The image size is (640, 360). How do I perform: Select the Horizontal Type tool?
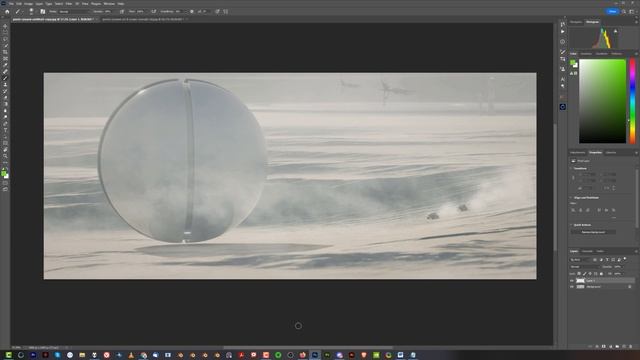click(5, 130)
